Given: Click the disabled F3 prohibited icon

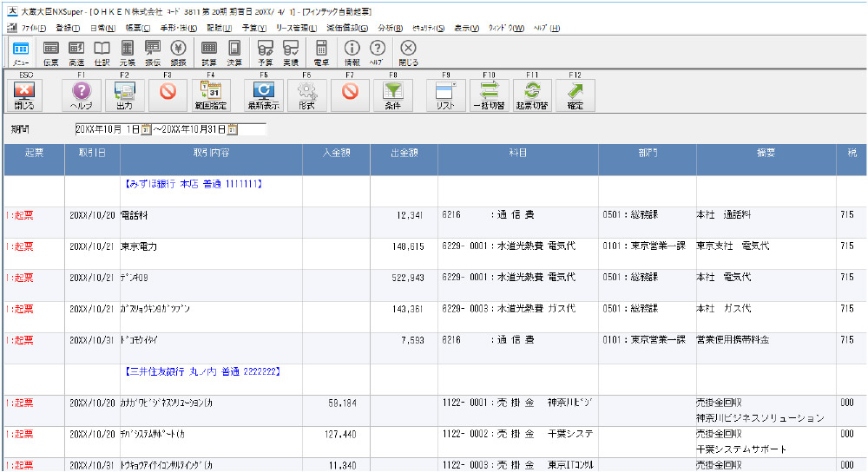Looking at the screenshot, I should pos(168,95).
